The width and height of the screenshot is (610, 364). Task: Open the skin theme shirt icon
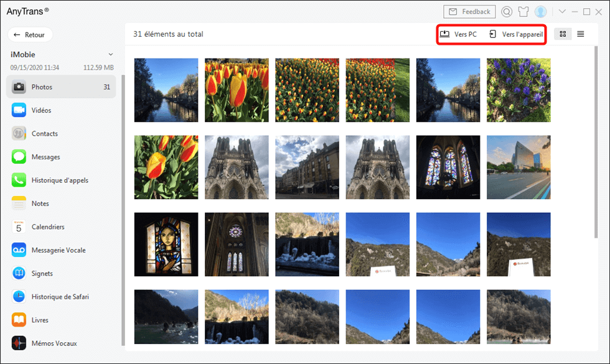pos(523,12)
